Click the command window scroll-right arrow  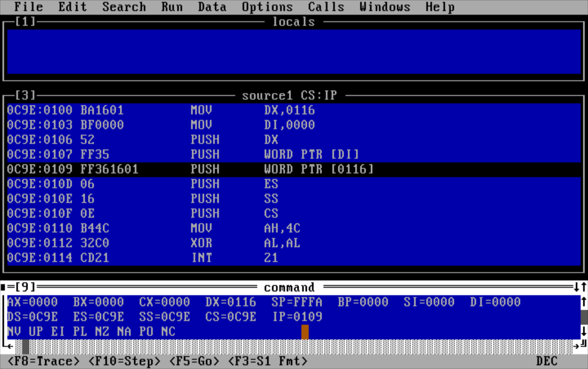(577, 346)
